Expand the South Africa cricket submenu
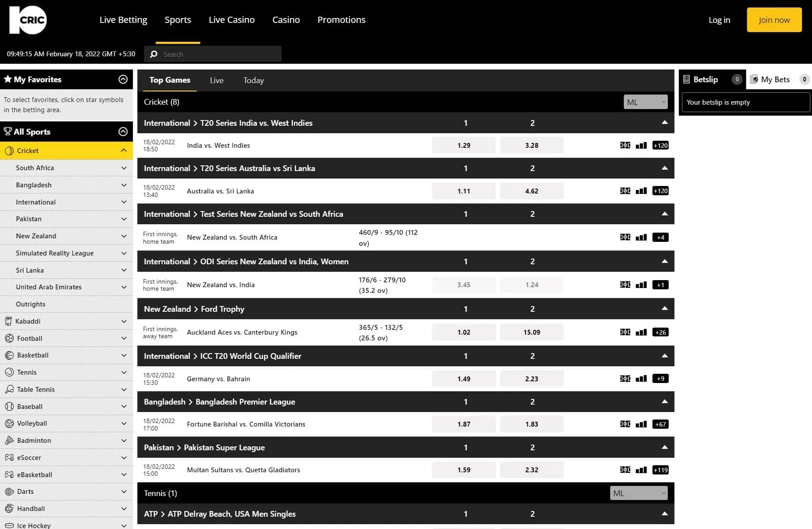812x529 pixels. tap(124, 168)
